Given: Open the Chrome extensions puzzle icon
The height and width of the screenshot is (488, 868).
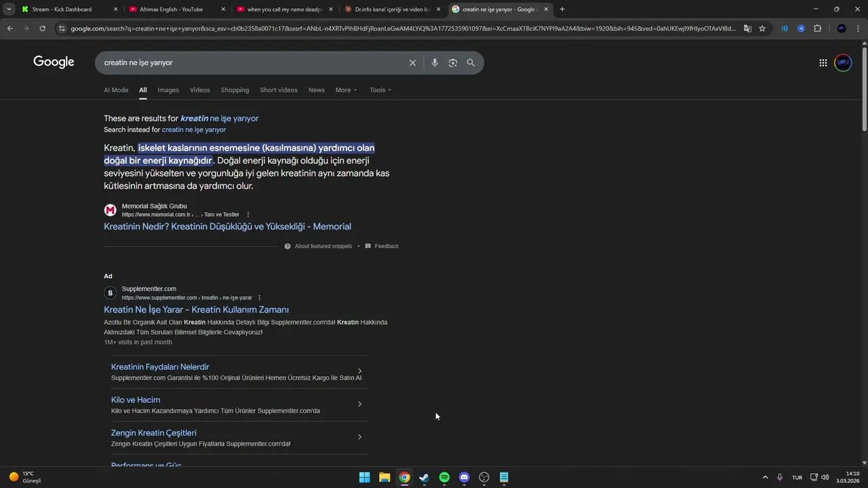Looking at the screenshot, I should (817, 28).
